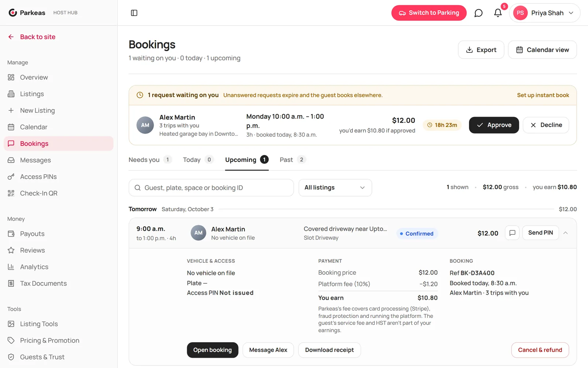Click the Calendar sidebar icon
Viewport: 588px width, 368px height.
click(11, 127)
